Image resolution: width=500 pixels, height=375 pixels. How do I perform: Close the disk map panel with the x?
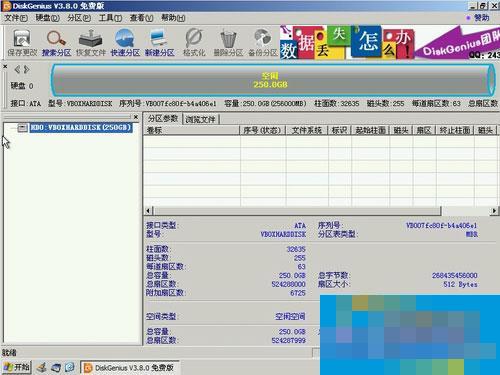click(x=5, y=67)
